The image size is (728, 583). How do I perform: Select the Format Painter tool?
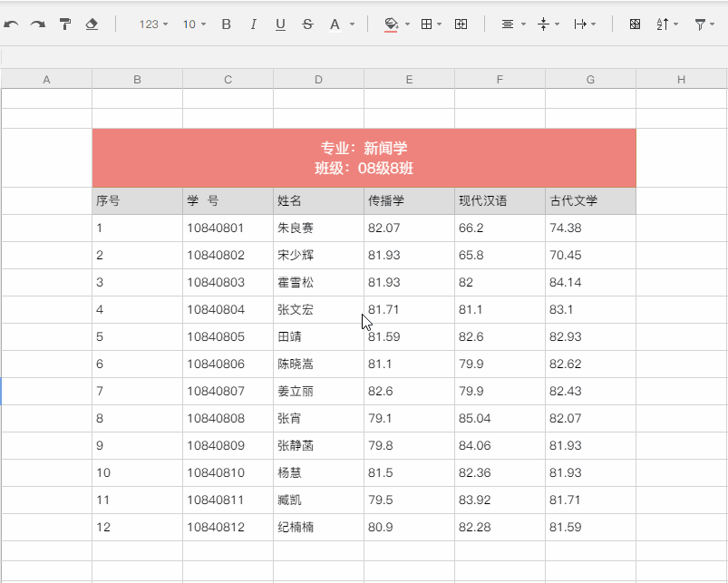coord(64,24)
